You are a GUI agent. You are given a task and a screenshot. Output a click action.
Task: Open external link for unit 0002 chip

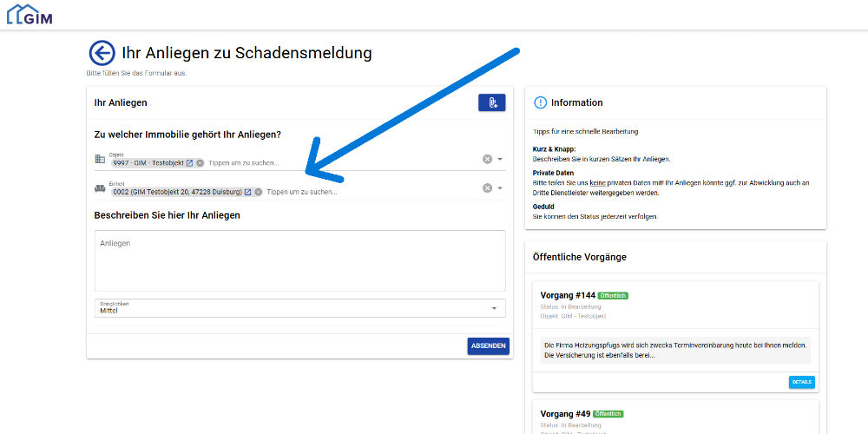tap(247, 192)
